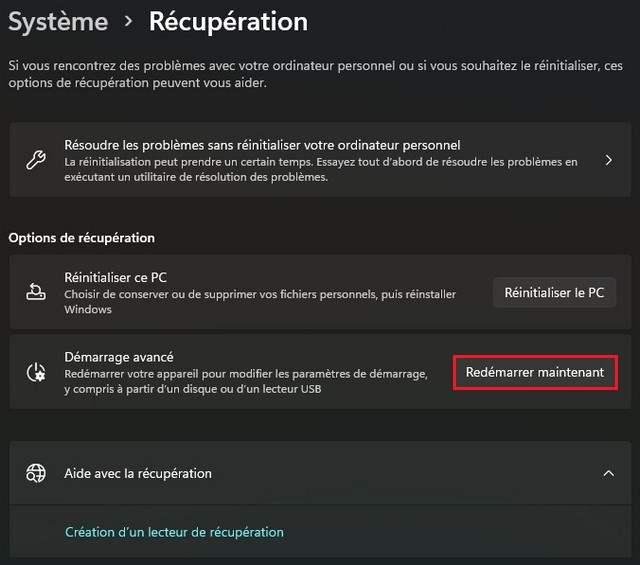Click the breadcrumb chevron after Système
This screenshot has width=640, height=565.
pos(128,21)
